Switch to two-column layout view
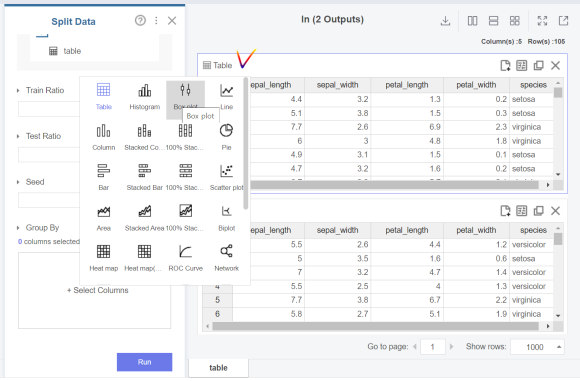The height and width of the screenshot is (381, 580). tap(472, 21)
